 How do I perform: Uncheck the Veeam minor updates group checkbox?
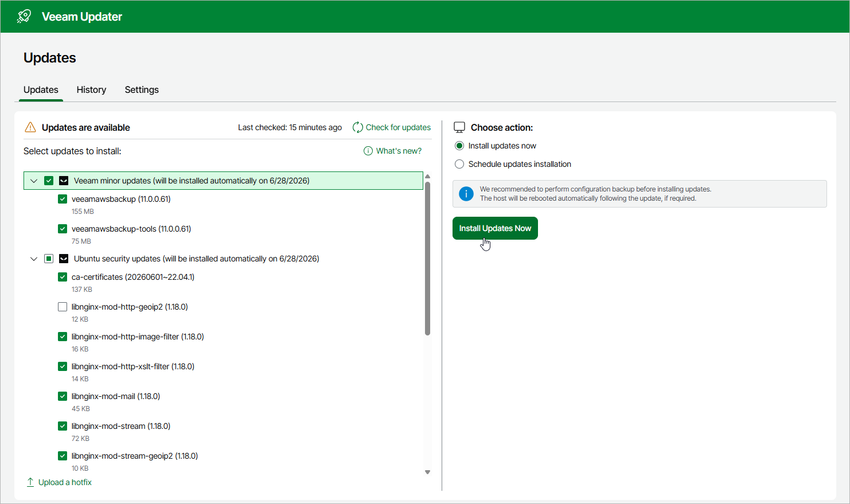pos(49,181)
